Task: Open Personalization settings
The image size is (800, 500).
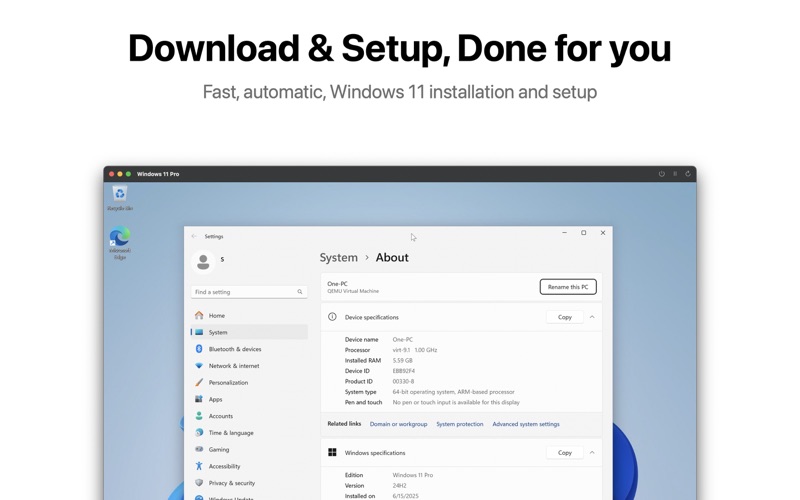Action: tap(249, 382)
